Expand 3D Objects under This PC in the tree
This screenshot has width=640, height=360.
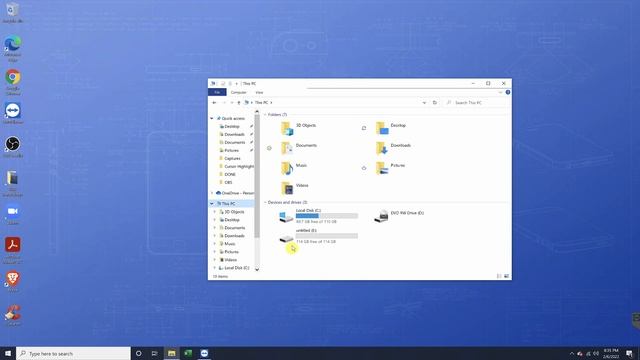tap(215, 212)
